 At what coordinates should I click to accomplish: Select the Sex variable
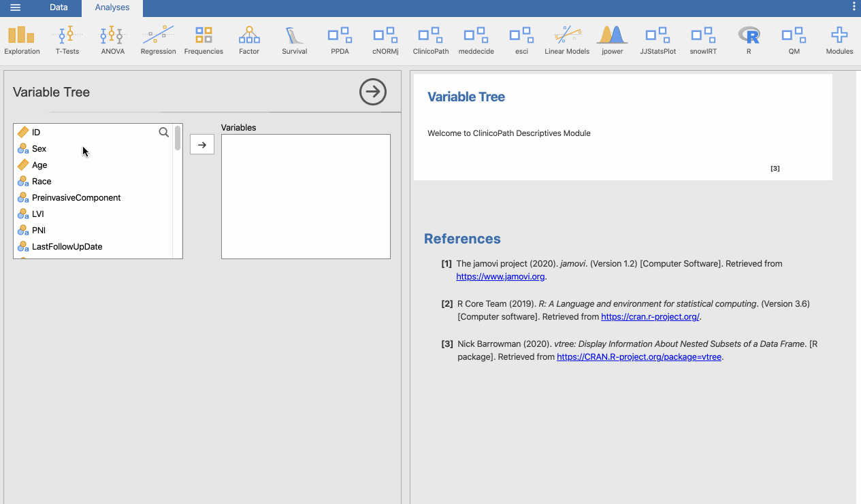click(93, 148)
